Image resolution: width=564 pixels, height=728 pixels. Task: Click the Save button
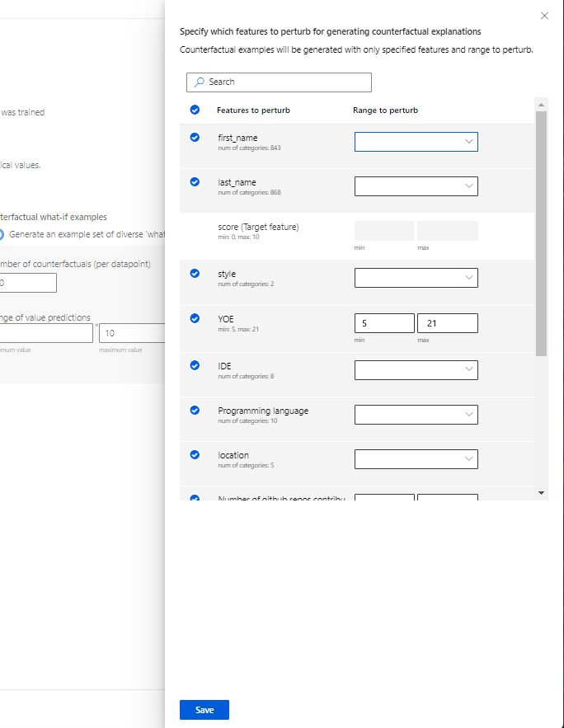pyautogui.click(x=204, y=710)
